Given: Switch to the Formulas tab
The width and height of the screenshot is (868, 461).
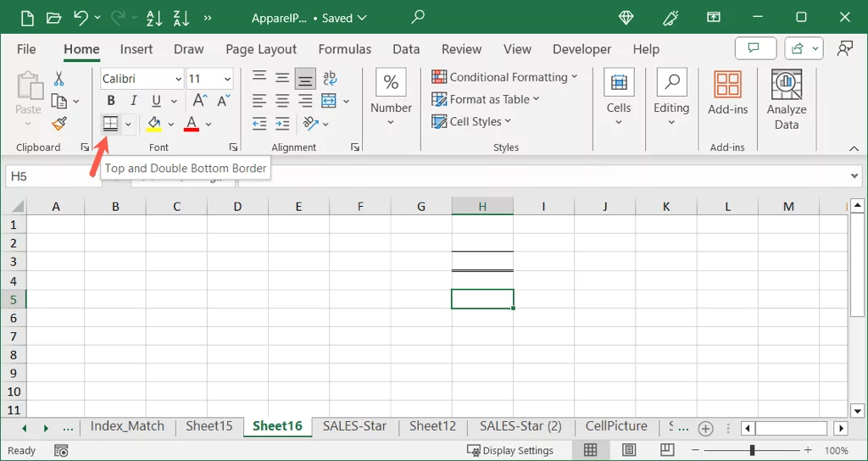Looking at the screenshot, I should coord(345,49).
